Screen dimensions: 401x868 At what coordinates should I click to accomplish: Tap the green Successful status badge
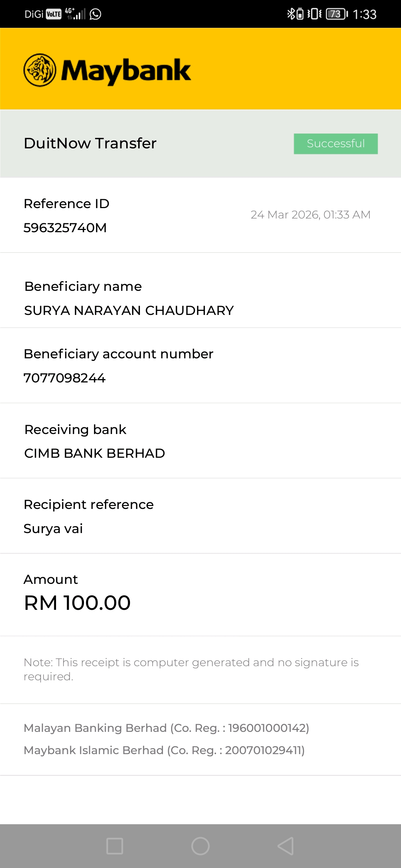336,144
